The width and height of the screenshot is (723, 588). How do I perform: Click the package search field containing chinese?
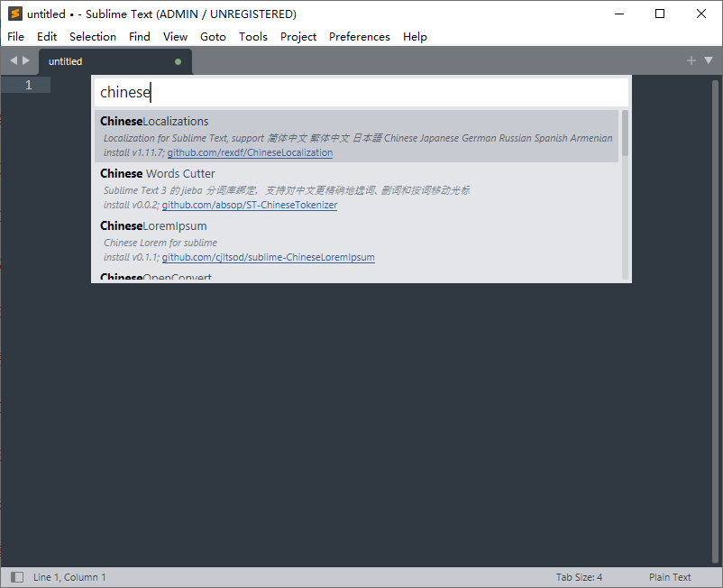pyautogui.click(x=361, y=92)
